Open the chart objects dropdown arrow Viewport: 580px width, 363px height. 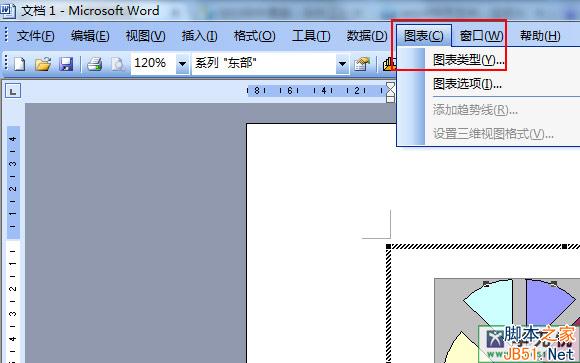343,64
